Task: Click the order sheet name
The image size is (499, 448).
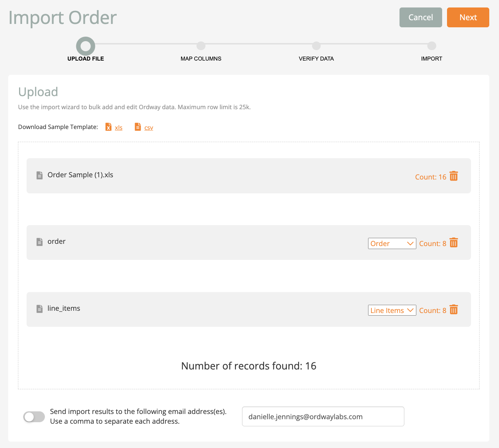Action: [x=56, y=242]
